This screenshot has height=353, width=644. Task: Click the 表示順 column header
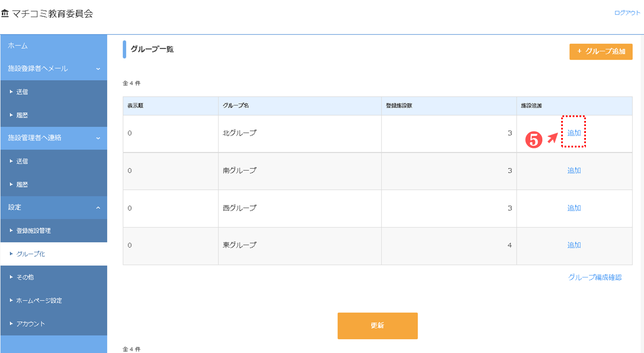coord(170,106)
